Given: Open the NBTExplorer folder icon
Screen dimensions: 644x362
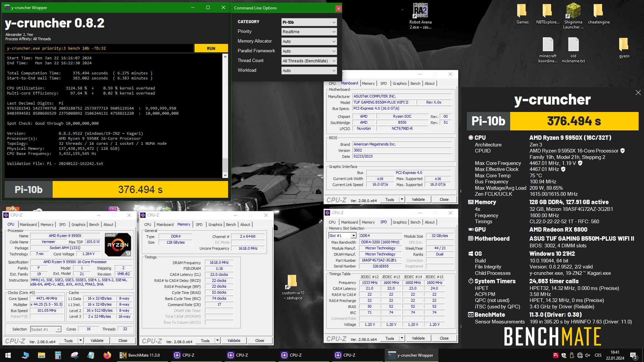Looking at the screenshot, I should 548,14.
